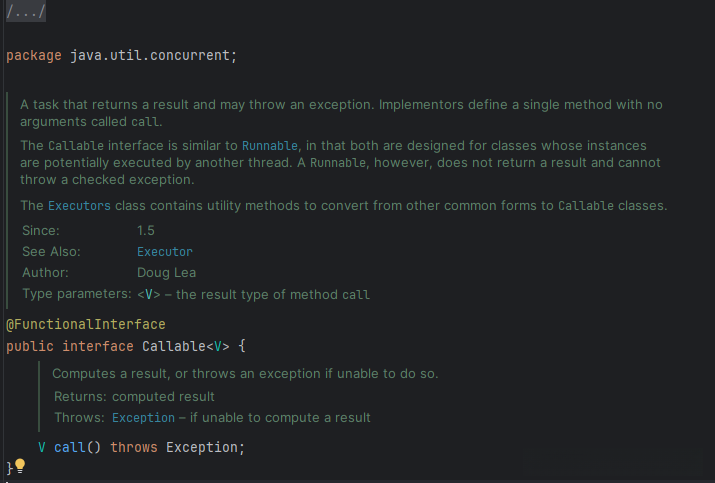The height and width of the screenshot is (483, 715).
Task: Click the closing brace of the interface
Action: 9,468
